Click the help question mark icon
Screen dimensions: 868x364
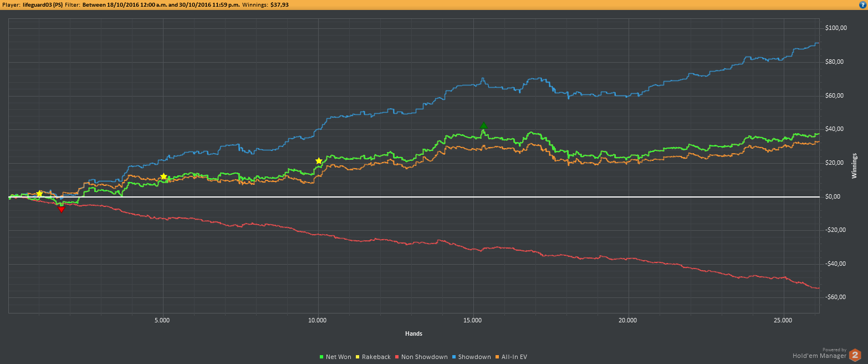point(862,4)
